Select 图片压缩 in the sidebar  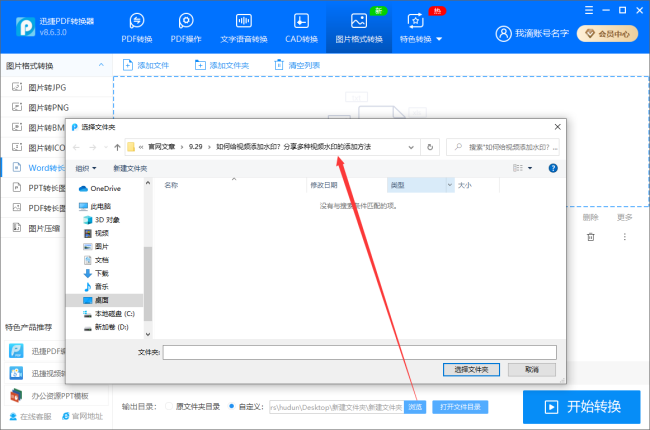34,228
